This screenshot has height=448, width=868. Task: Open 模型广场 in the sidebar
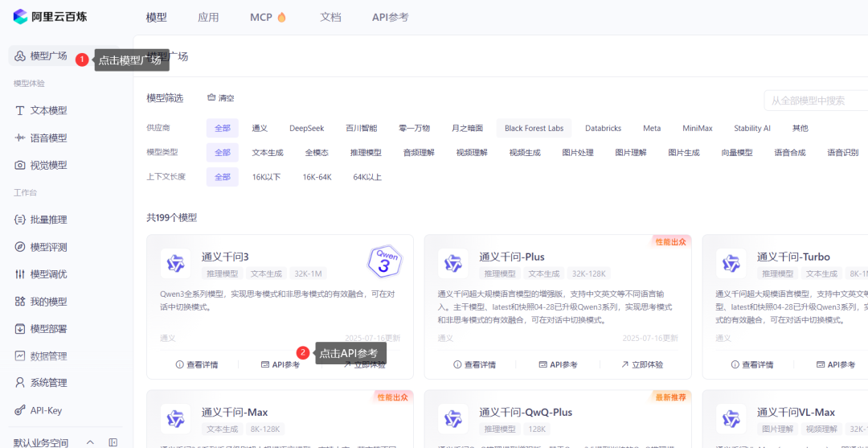click(63, 56)
